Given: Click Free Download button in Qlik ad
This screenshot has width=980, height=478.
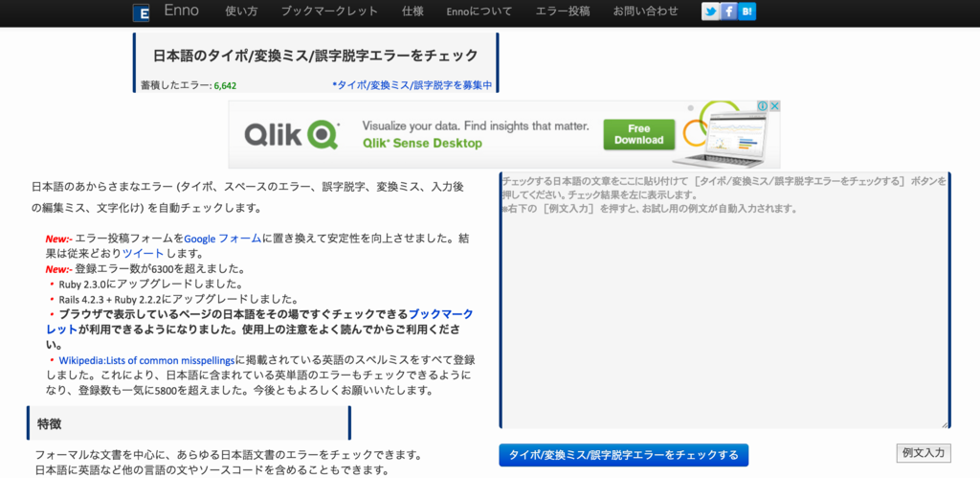Looking at the screenshot, I should [638, 134].
